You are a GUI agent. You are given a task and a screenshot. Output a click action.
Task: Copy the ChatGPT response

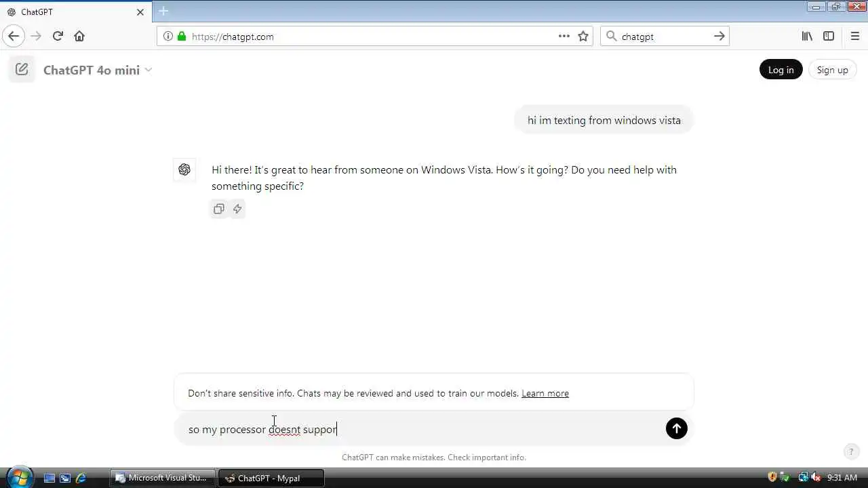[218, 209]
